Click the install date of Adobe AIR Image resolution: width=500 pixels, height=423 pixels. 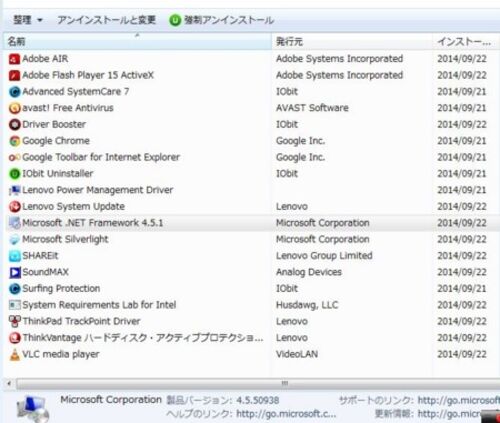pyautogui.click(x=462, y=59)
